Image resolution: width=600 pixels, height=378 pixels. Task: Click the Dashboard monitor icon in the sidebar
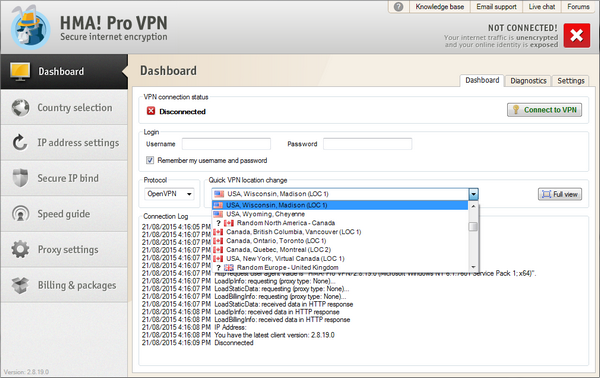[x=20, y=72]
